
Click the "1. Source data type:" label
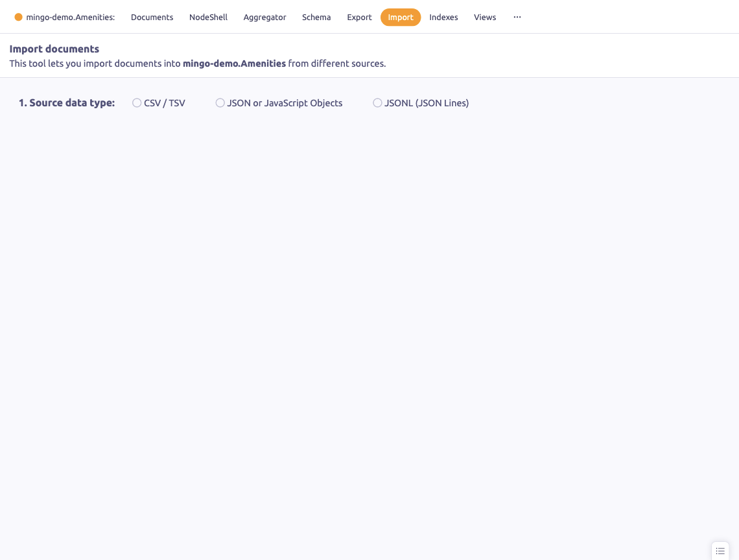[x=67, y=103]
